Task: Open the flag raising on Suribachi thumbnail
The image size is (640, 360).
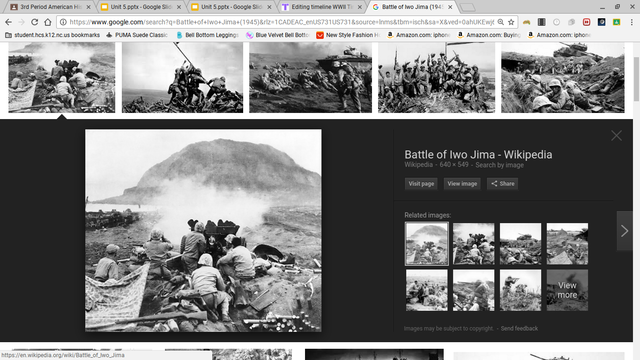Action: pyautogui.click(x=182, y=77)
